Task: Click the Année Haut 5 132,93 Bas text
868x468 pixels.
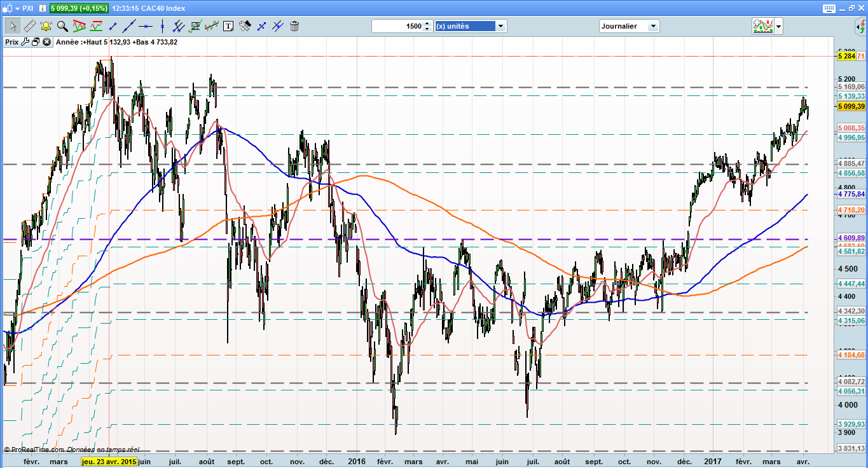Action: [x=117, y=42]
